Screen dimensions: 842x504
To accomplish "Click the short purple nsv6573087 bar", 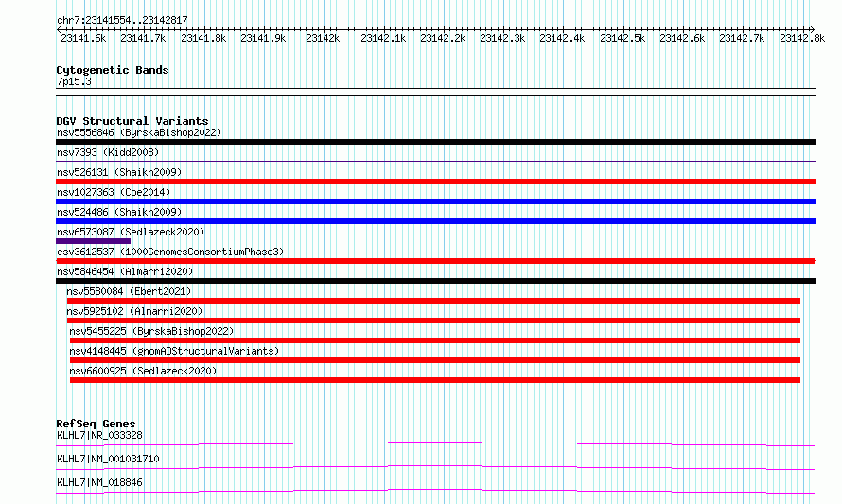I will [93, 241].
